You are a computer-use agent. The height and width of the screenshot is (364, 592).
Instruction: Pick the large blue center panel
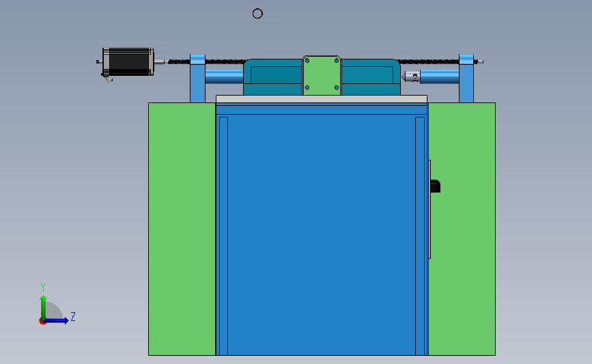tap(322, 234)
